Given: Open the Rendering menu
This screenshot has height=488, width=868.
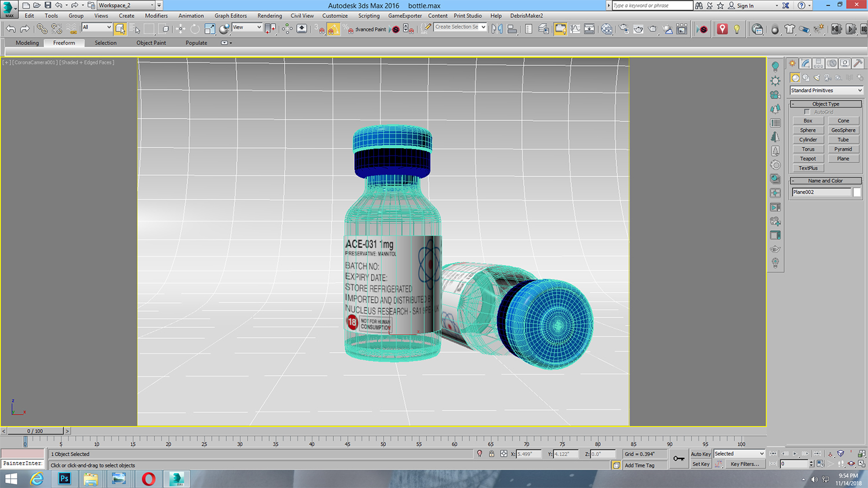Looking at the screenshot, I should 270,16.
